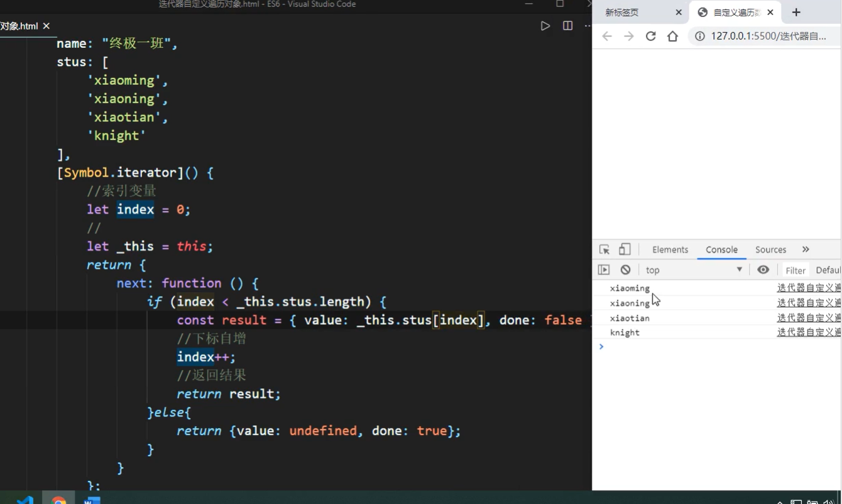
Task: Open the DevTools Sources tab
Action: pos(770,249)
